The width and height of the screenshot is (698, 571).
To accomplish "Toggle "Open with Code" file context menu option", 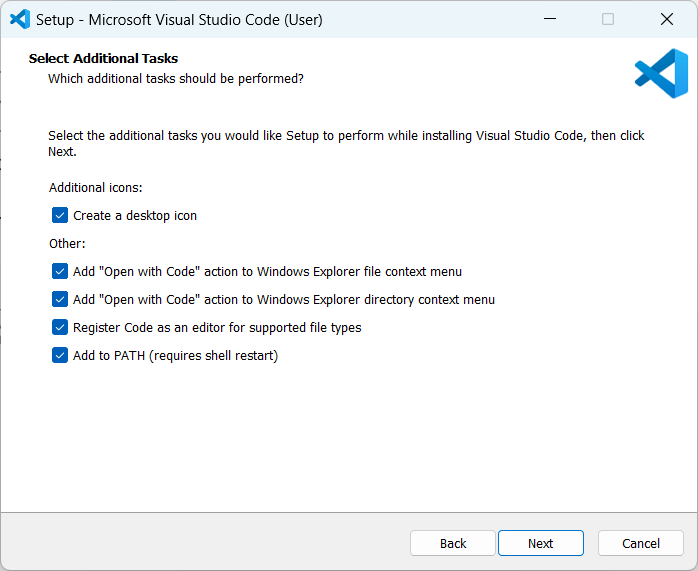I will pos(60,271).
